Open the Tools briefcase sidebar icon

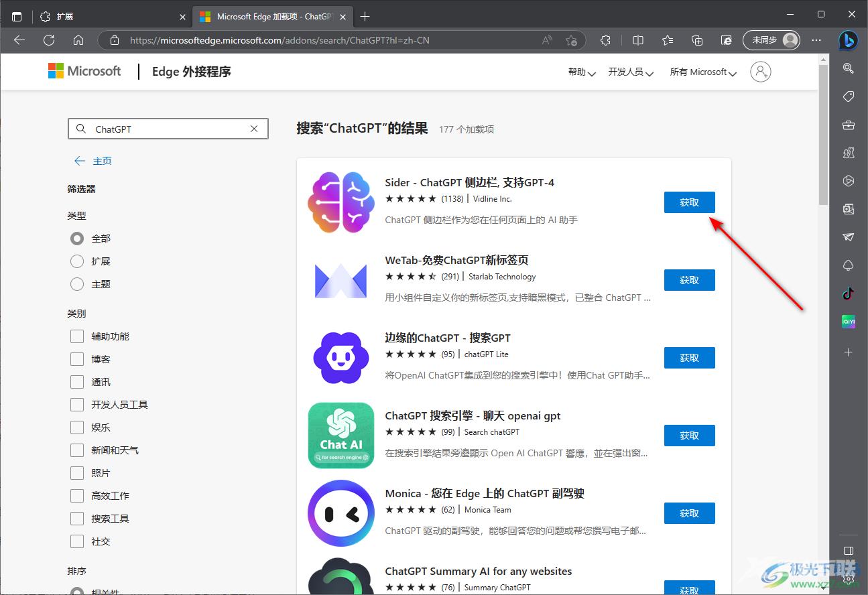[x=848, y=125]
